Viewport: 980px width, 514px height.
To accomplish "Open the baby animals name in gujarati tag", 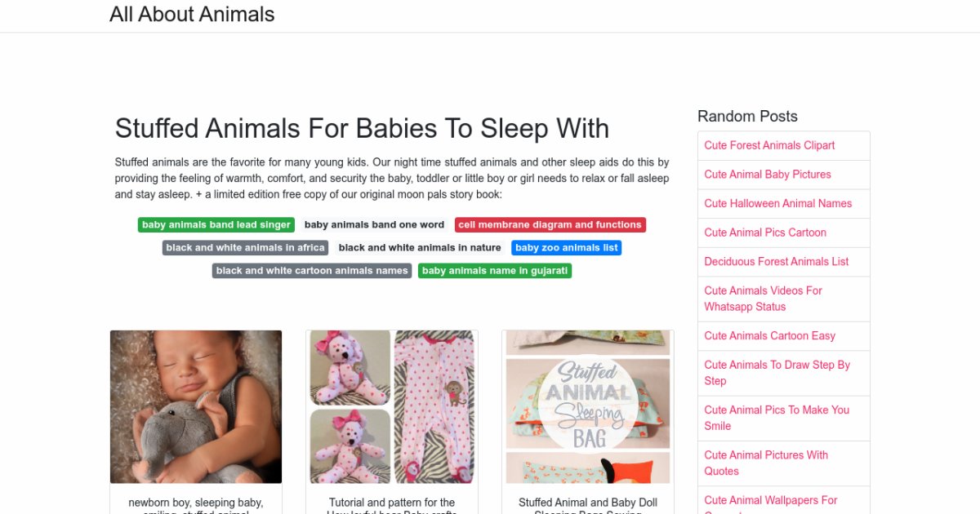I will coord(495,271).
